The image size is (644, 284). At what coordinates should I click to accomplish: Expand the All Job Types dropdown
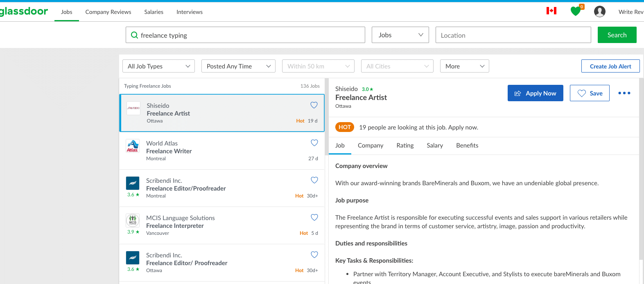coord(158,66)
